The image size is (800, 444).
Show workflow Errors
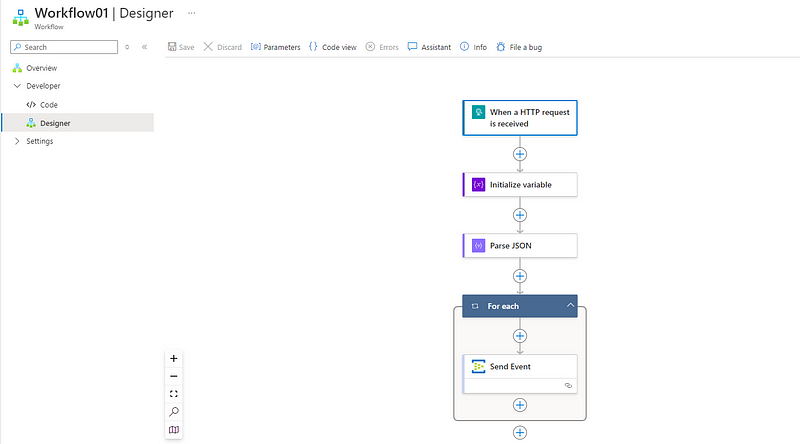382,47
